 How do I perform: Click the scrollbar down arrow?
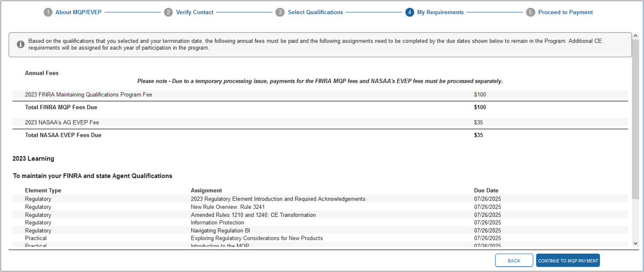[x=635, y=244]
